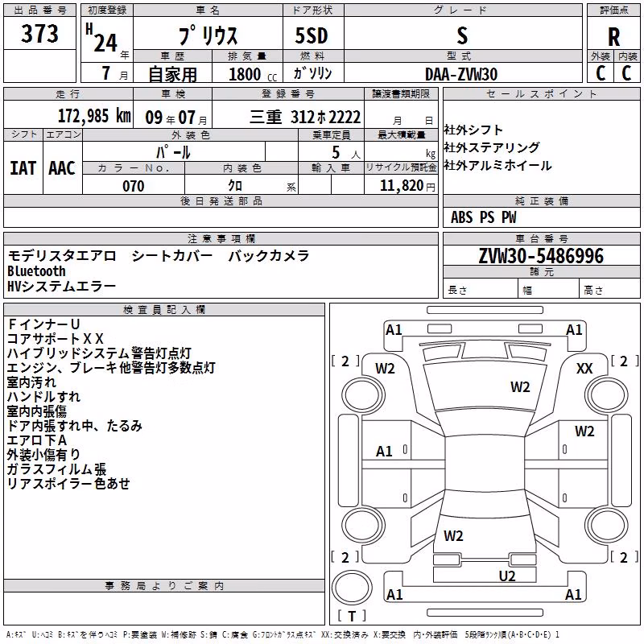Click remark エアロ下A
The width and height of the screenshot is (644, 644).
pos(37,440)
